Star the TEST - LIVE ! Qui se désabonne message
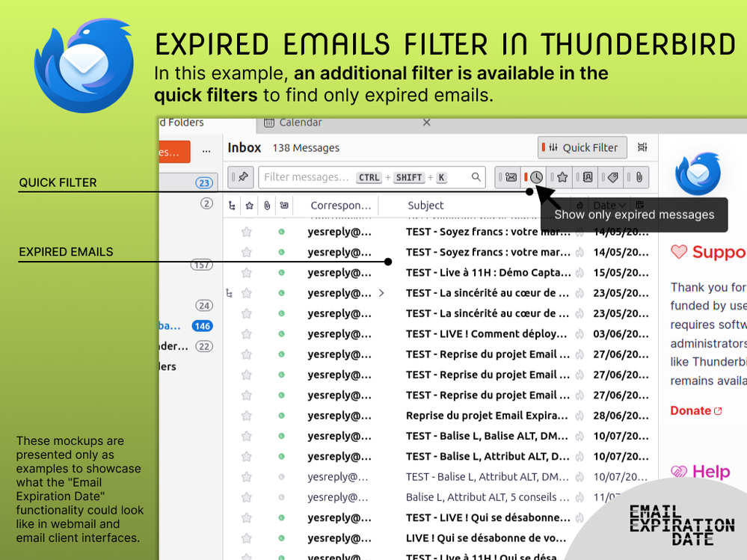747x560 pixels. (x=246, y=517)
